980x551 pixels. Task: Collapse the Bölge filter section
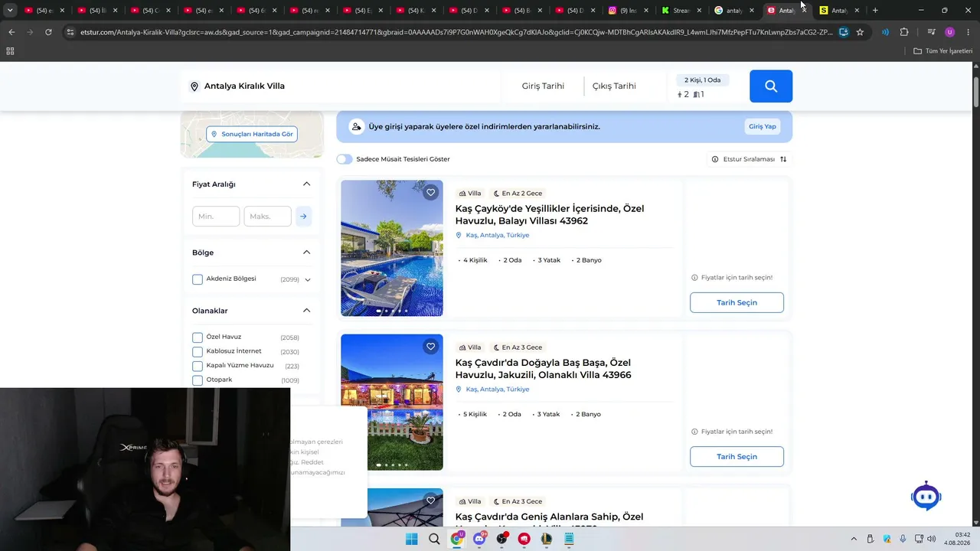tap(306, 253)
